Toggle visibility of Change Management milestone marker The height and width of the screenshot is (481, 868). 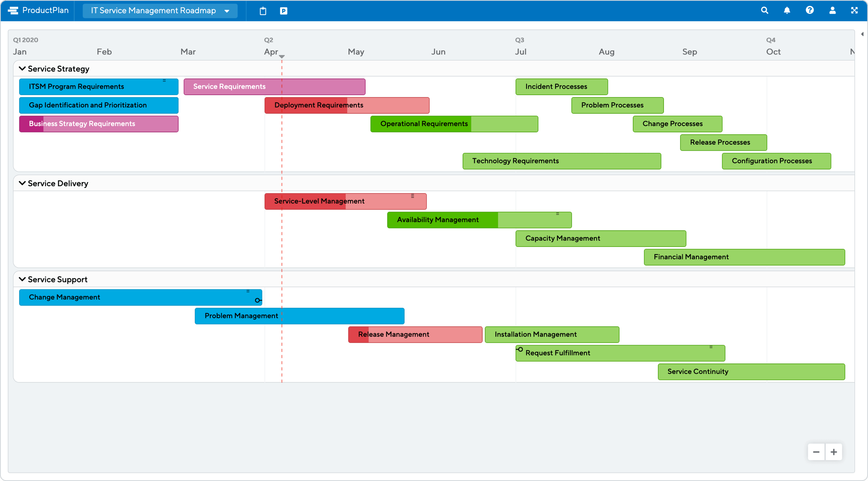[x=257, y=300]
